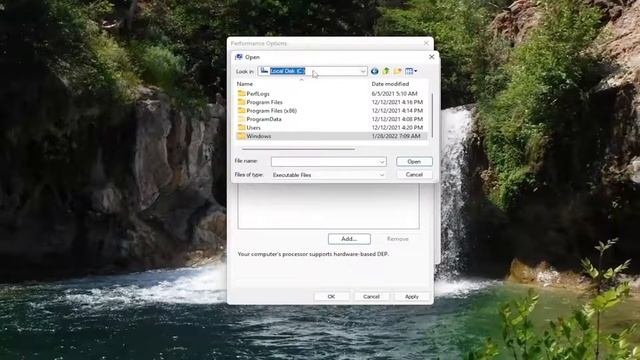Select the Program Files folder row

coord(331,102)
